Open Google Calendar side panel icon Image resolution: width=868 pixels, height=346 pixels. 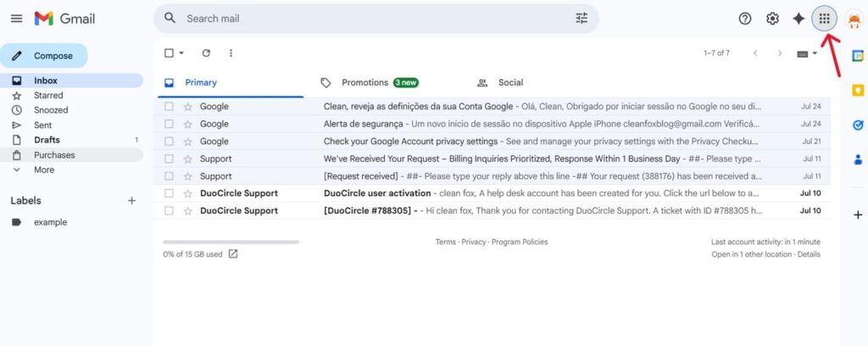(x=858, y=55)
